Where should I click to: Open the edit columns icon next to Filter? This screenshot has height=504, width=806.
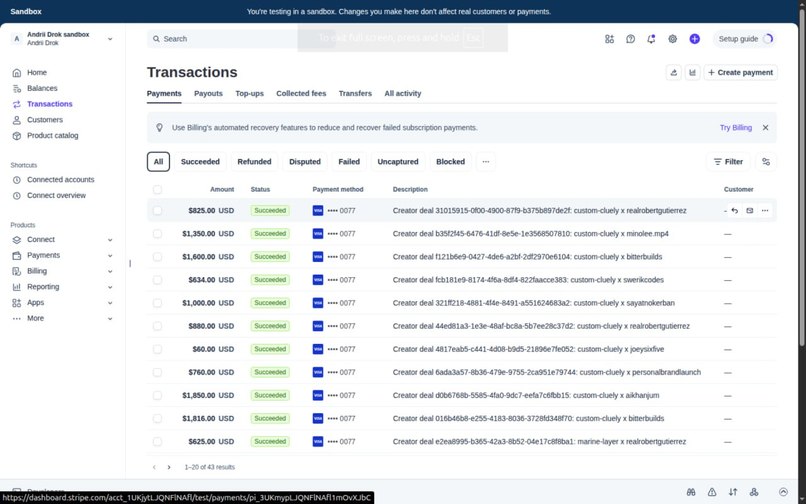[766, 161]
